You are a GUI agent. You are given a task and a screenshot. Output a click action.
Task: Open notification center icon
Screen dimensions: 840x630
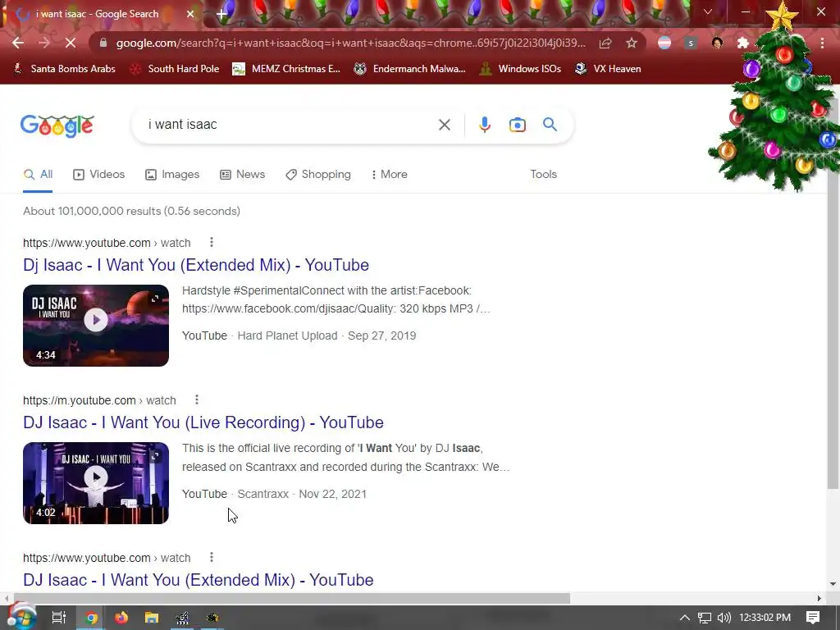(813, 618)
